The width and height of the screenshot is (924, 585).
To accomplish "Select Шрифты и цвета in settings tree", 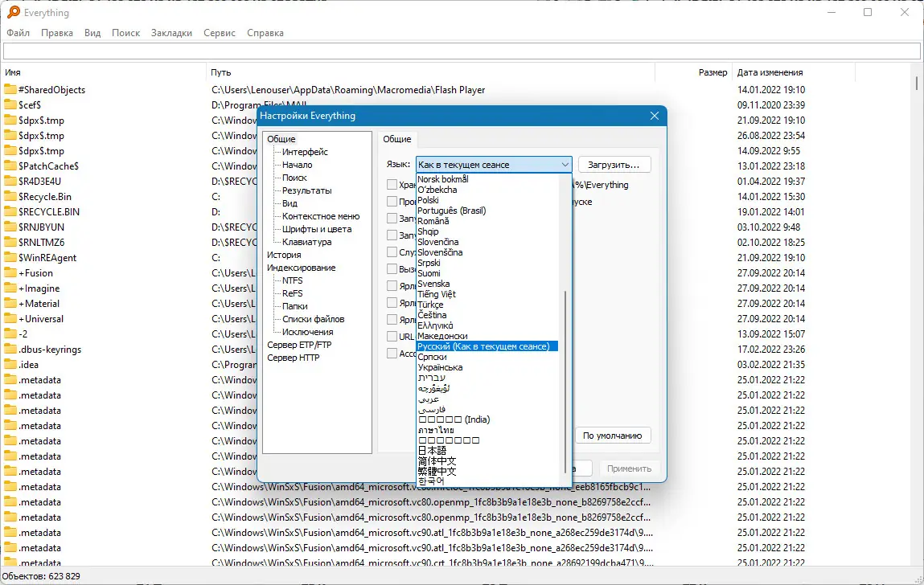I will [x=316, y=229].
